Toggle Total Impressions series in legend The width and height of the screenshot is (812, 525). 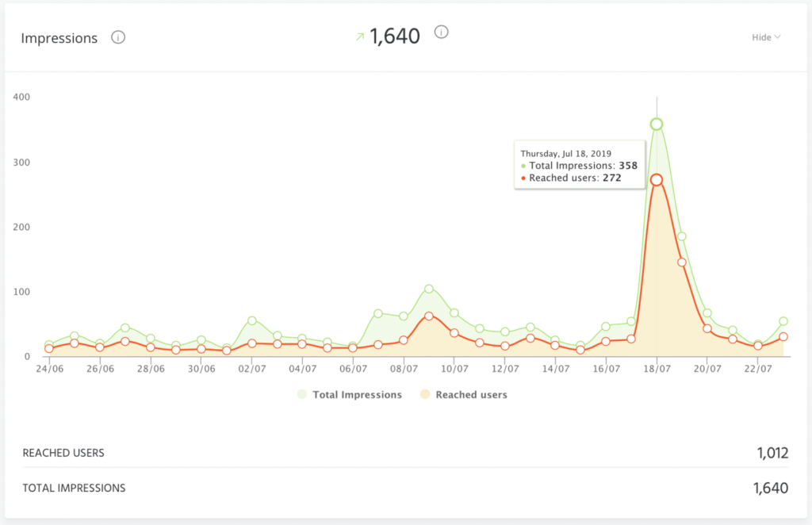pos(357,394)
